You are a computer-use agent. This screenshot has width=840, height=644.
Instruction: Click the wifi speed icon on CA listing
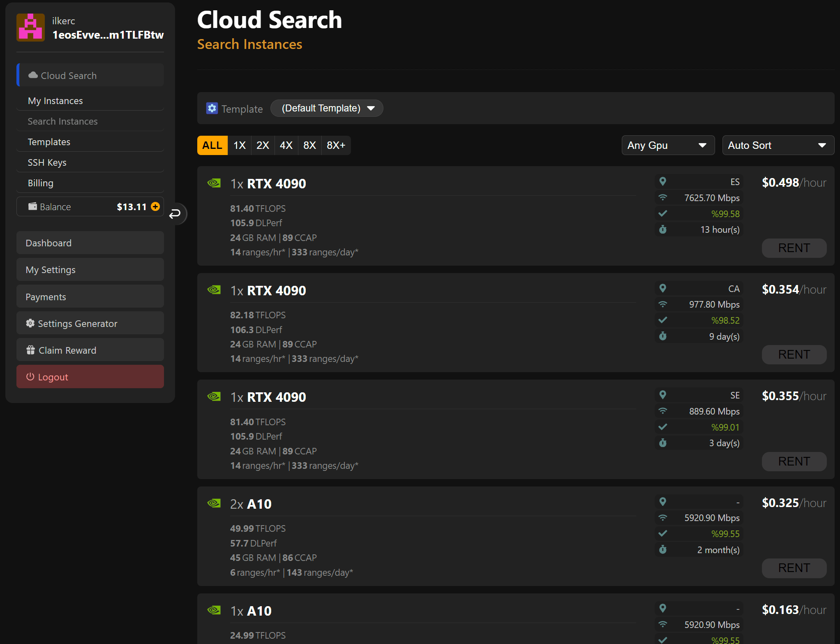(x=662, y=304)
